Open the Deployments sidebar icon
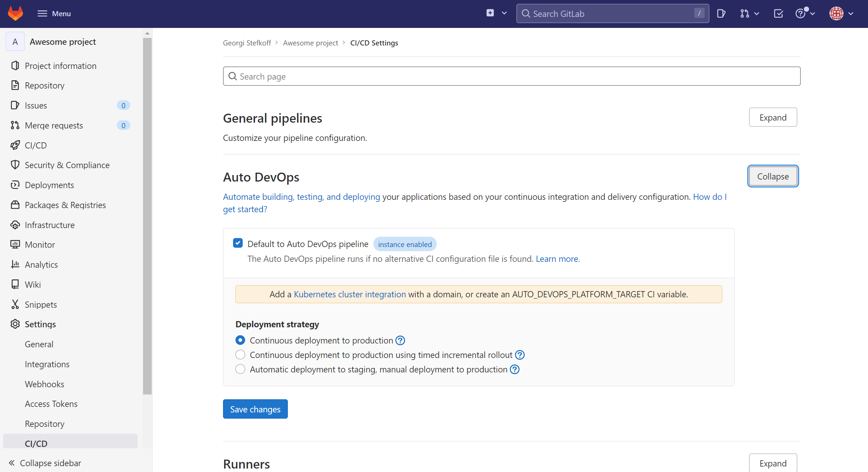Screen dimensions: 868x472 point(15,185)
